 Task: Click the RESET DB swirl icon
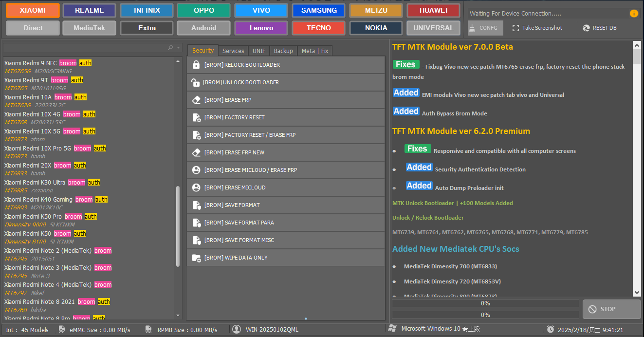pos(586,28)
